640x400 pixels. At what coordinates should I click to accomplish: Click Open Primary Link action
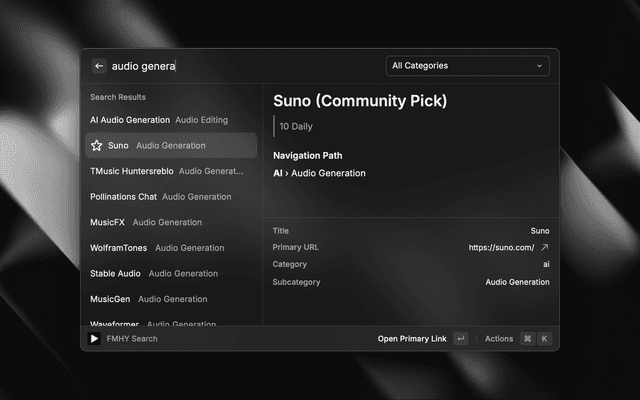tap(412, 339)
